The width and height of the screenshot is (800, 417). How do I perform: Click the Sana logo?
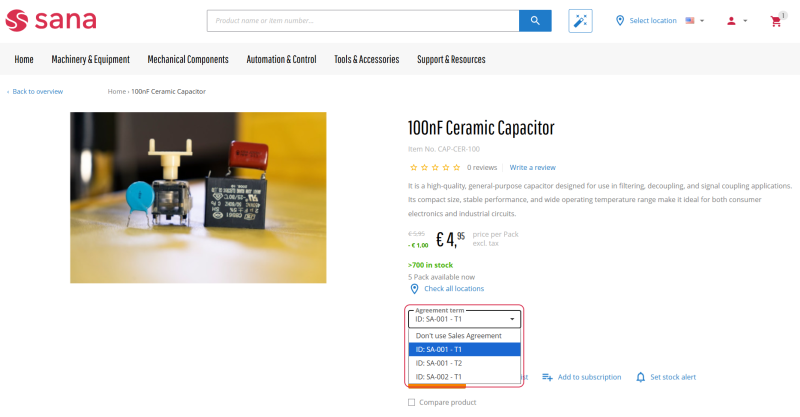coord(50,20)
